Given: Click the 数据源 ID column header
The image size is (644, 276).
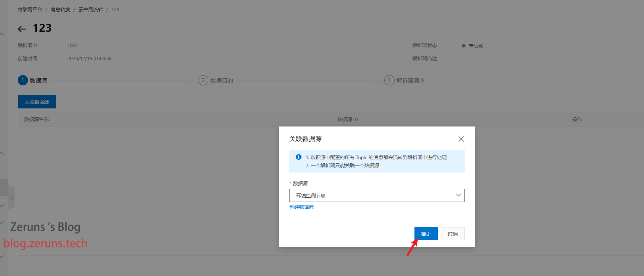Looking at the screenshot, I should click(348, 119).
